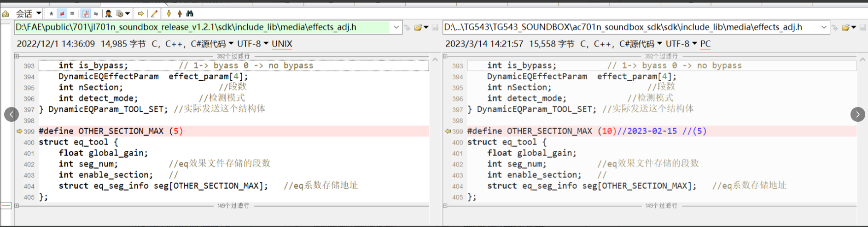Screen dimensions: 868x227
Task: Open right pane UTF-8 encoding dropdown
Action: tap(681, 44)
